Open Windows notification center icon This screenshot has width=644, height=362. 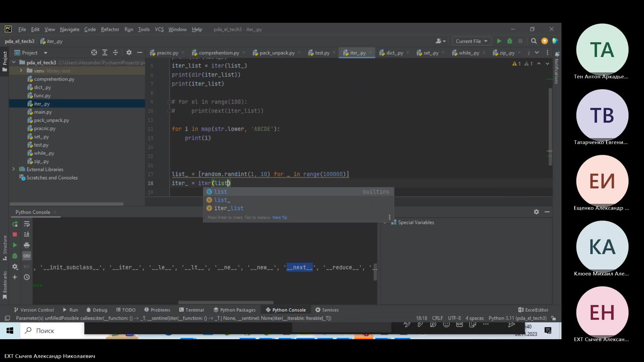(548, 331)
